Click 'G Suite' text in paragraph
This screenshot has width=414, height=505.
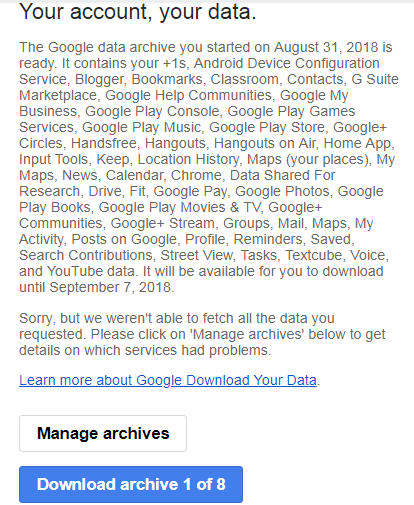[375, 79]
